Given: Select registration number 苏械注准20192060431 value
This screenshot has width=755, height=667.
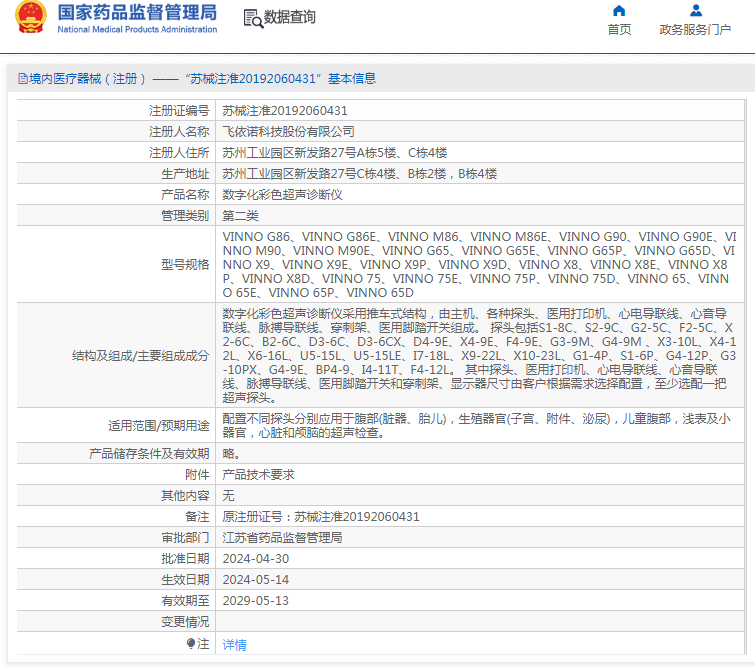Looking at the screenshot, I should point(285,111).
